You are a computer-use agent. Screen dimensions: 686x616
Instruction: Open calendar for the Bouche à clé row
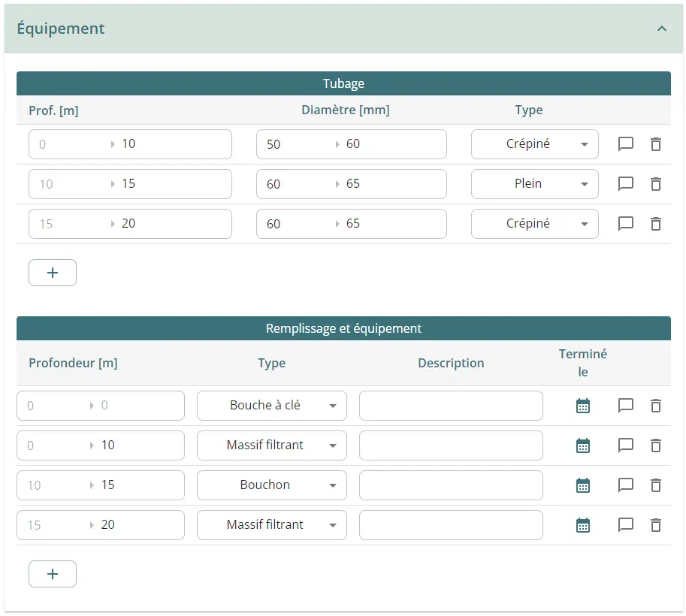[x=582, y=406]
